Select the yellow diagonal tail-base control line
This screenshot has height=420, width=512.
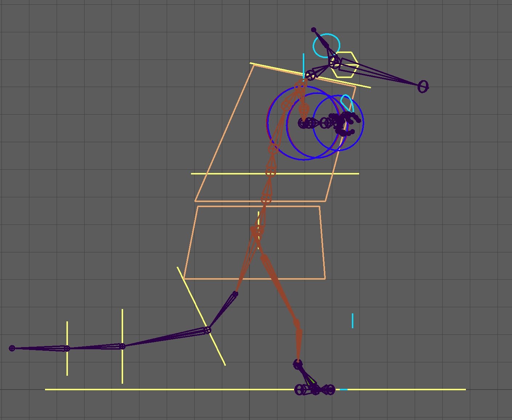(x=218, y=351)
